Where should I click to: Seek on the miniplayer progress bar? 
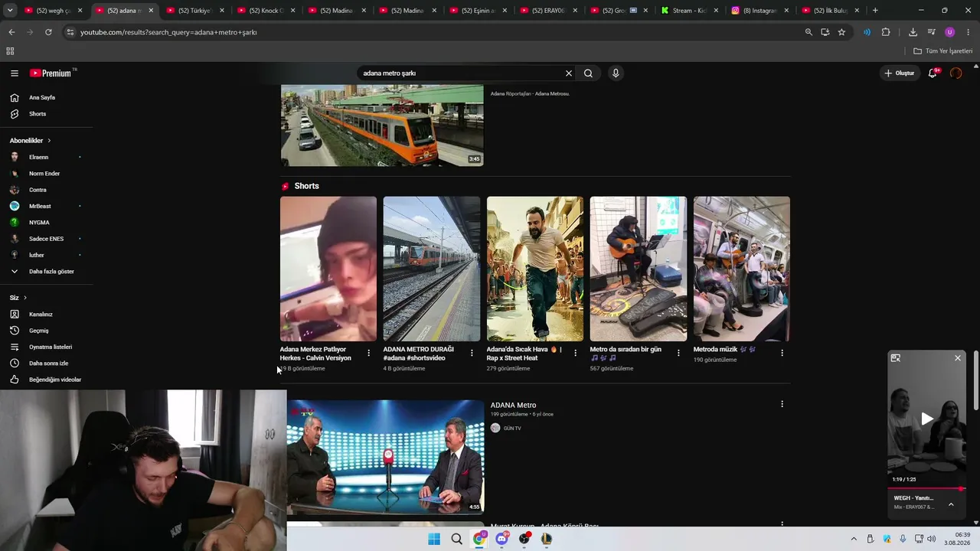(x=926, y=488)
